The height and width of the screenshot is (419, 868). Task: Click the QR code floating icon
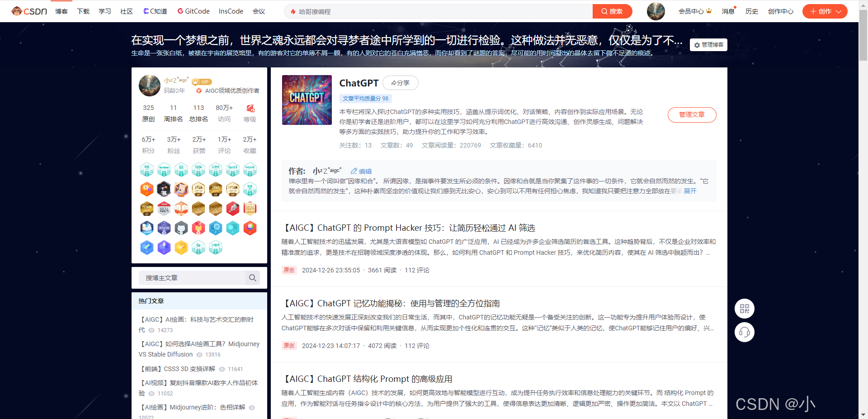click(745, 309)
